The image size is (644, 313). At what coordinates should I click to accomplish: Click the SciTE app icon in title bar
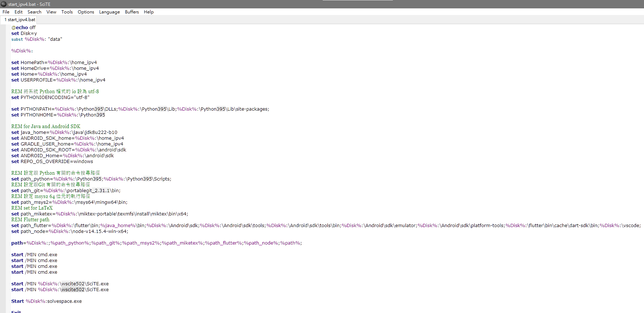[4, 4]
